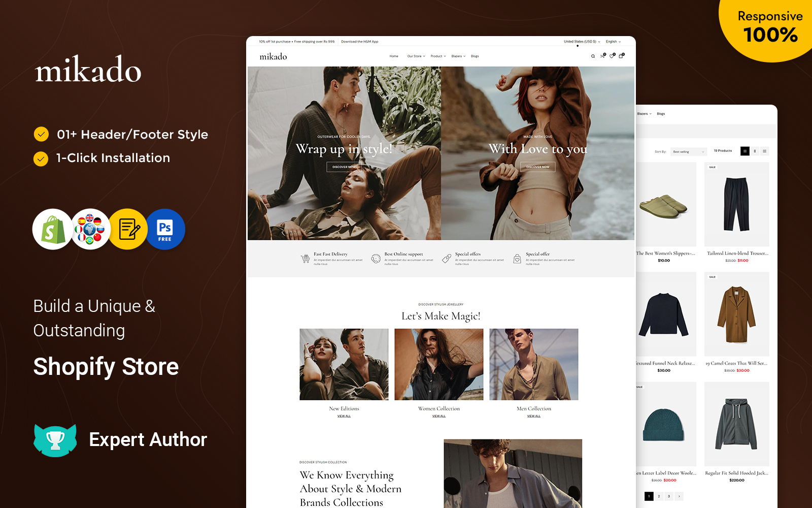Click the Photoshop free badge icon
The height and width of the screenshot is (508, 812).
165,229
